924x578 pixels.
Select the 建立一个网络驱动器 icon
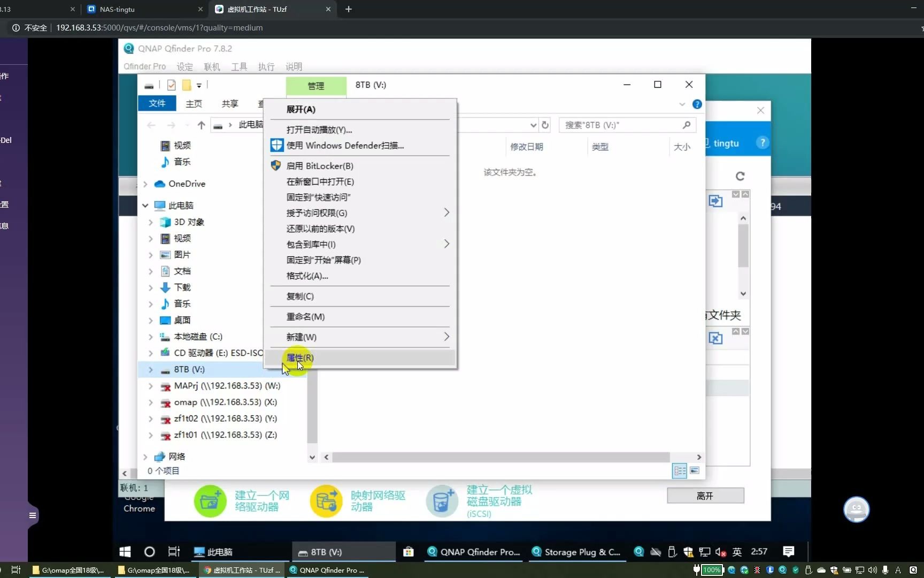click(210, 501)
